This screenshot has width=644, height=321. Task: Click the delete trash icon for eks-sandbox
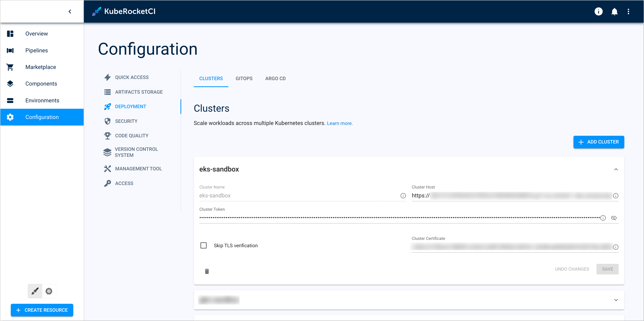207,271
